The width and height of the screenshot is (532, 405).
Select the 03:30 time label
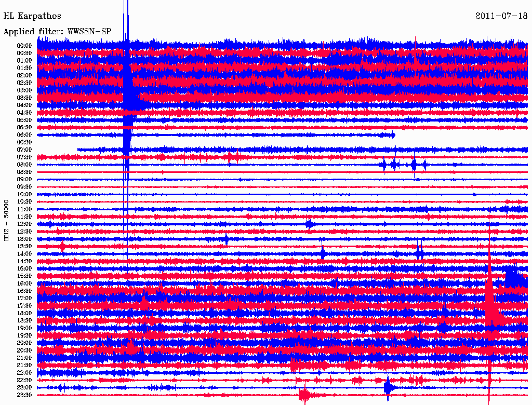[x=24, y=98]
